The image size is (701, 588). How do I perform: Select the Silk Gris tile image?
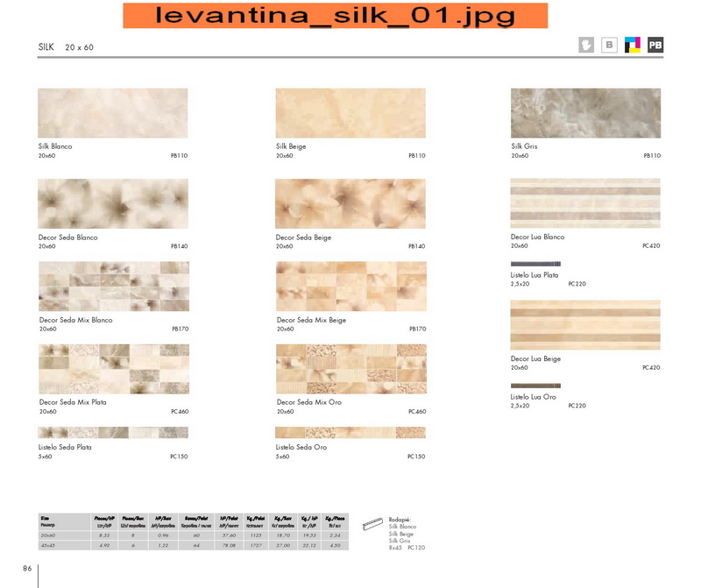coord(585,113)
